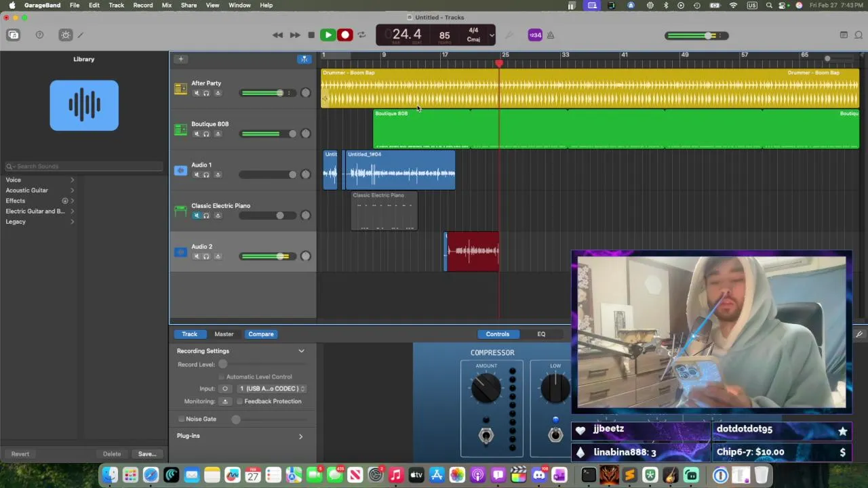This screenshot has height=488, width=868.
Task: Expand the Plug-ins section
Action: coord(300,436)
